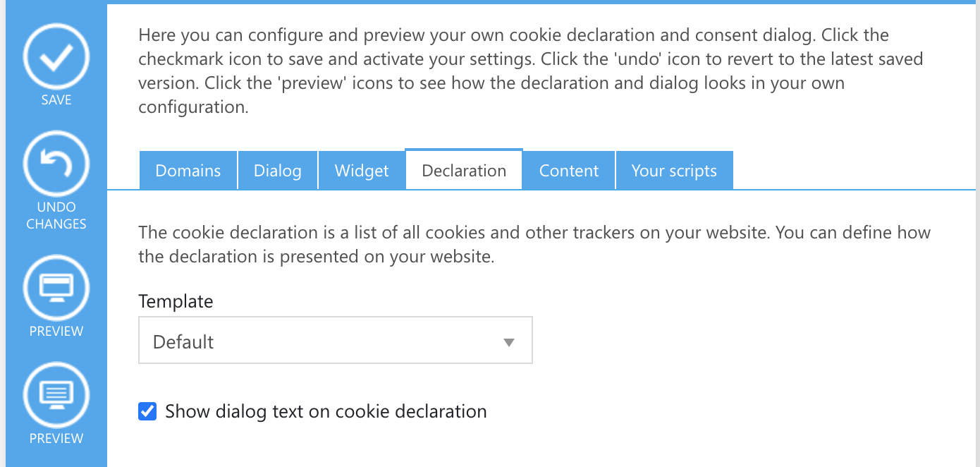This screenshot has width=980, height=467.
Task: Open the dialog preview monitor icon
Action: tap(56, 286)
